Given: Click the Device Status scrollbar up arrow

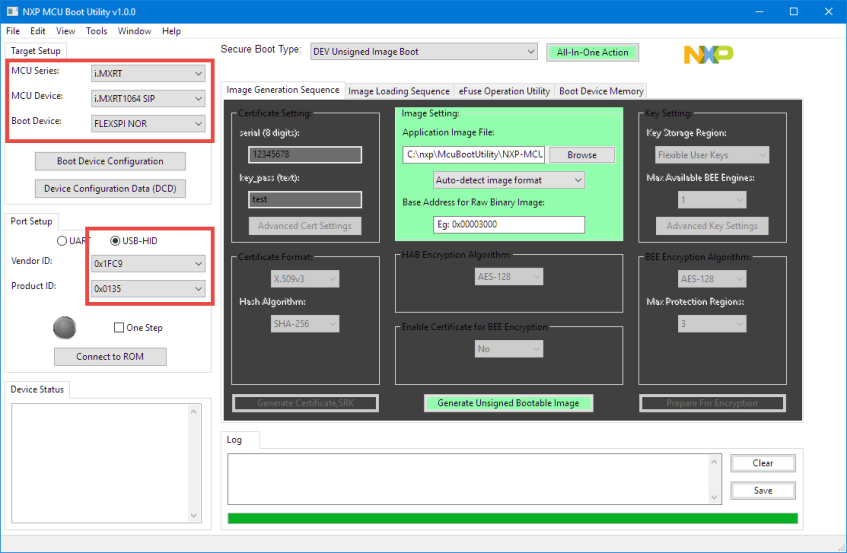Looking at the screenshot, I should pos(194,411).
